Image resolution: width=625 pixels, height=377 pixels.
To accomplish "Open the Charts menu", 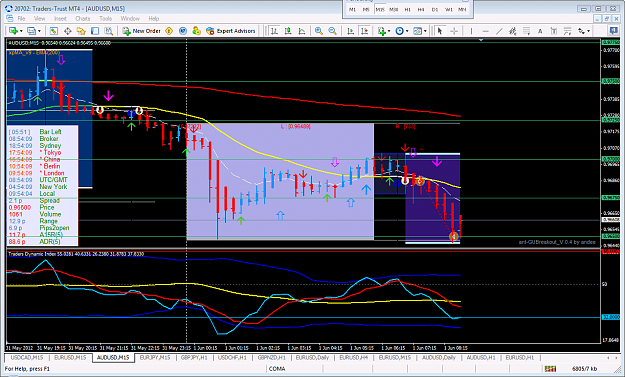I will click(83, 18).
